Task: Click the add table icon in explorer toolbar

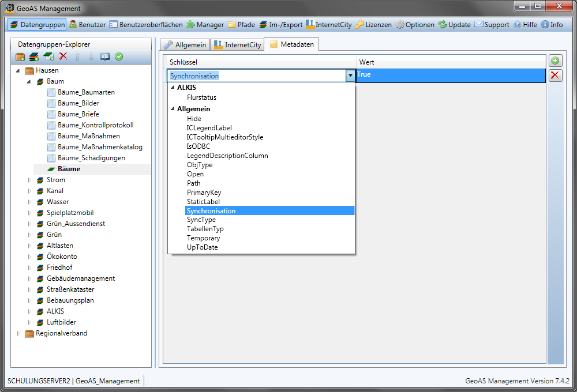Action: (x=49, y=56)
